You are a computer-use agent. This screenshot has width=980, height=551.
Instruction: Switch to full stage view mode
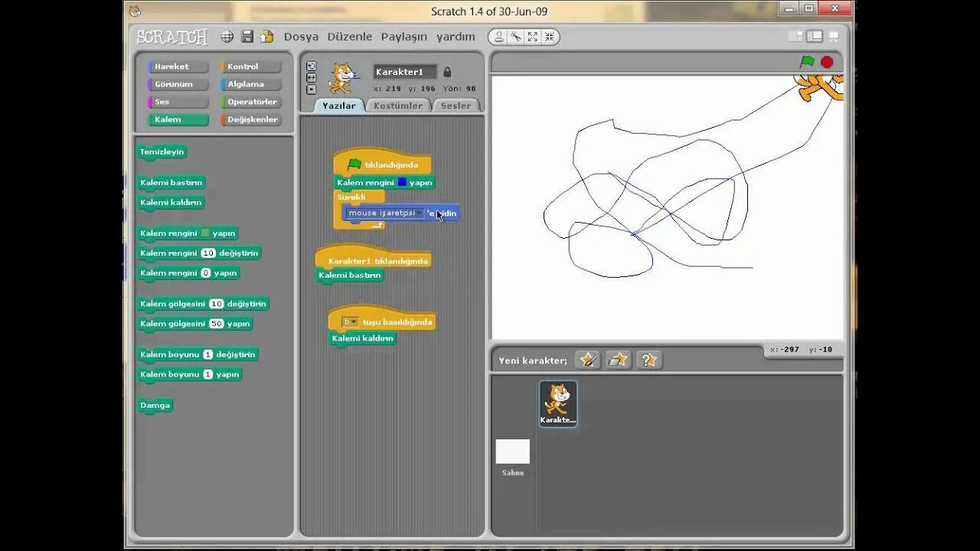point(815,36)
